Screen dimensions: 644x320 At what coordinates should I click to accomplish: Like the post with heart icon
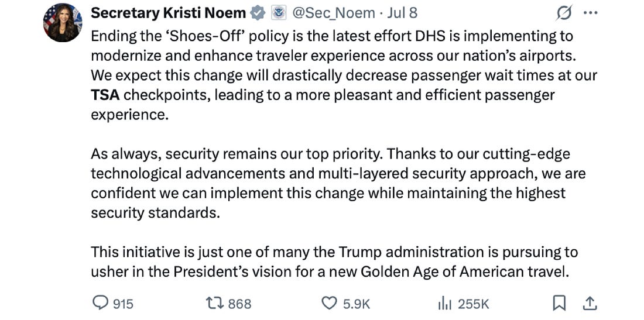point(330,303)
